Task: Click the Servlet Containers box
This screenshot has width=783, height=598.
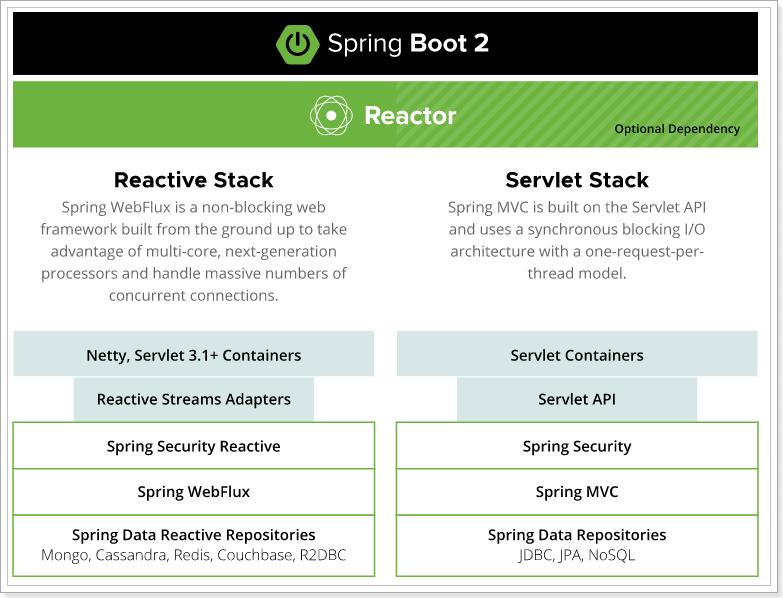Action: click(x=577, y=353)
